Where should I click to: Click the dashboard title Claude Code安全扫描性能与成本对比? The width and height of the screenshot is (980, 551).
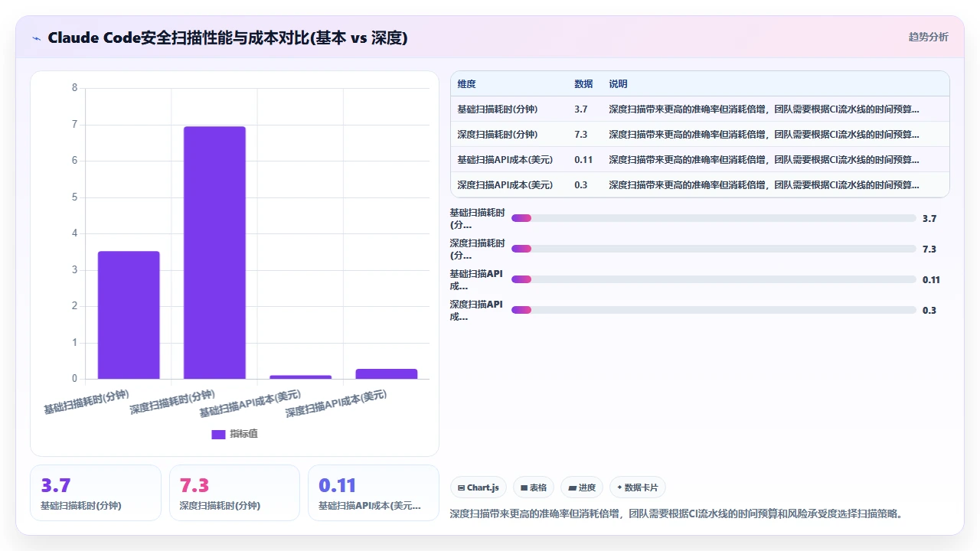pyautogui.click(x=227, y=37)
